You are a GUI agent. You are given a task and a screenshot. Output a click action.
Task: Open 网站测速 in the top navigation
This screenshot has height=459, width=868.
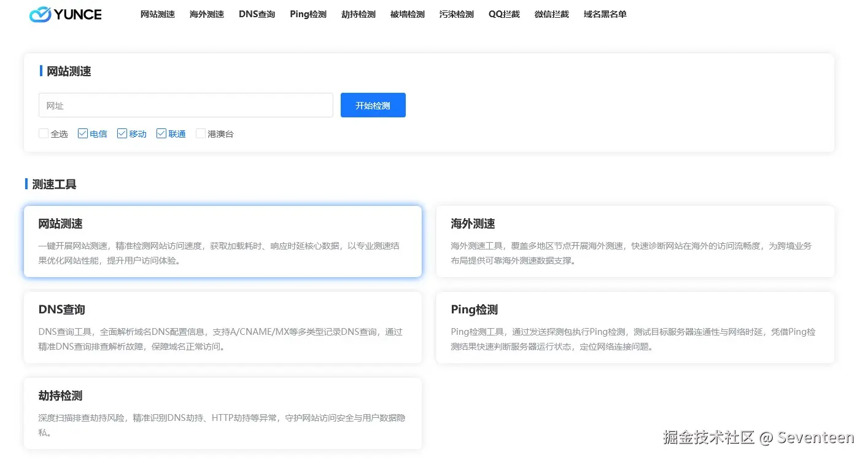pos(158,14)
